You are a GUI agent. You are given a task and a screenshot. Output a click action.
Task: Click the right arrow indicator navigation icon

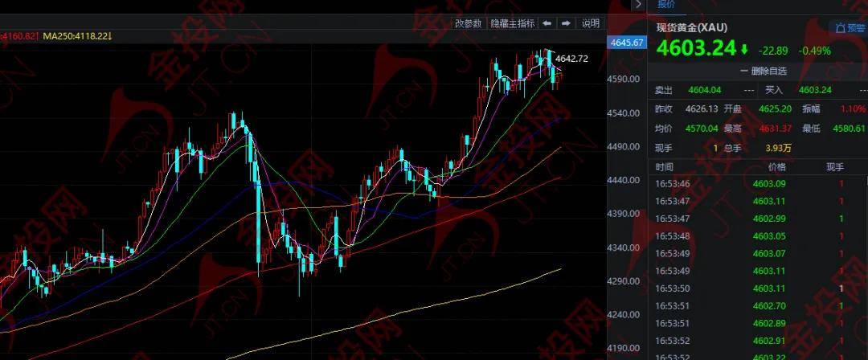pyautogui.click(x=566, y=23)
